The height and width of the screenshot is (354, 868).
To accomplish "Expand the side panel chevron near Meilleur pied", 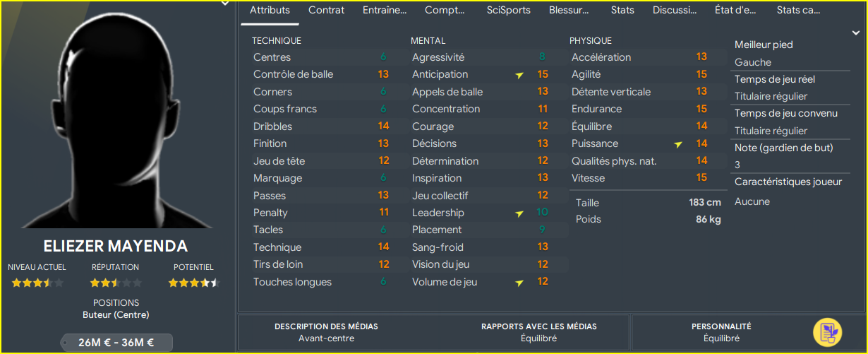I will (x=856, y=33).
